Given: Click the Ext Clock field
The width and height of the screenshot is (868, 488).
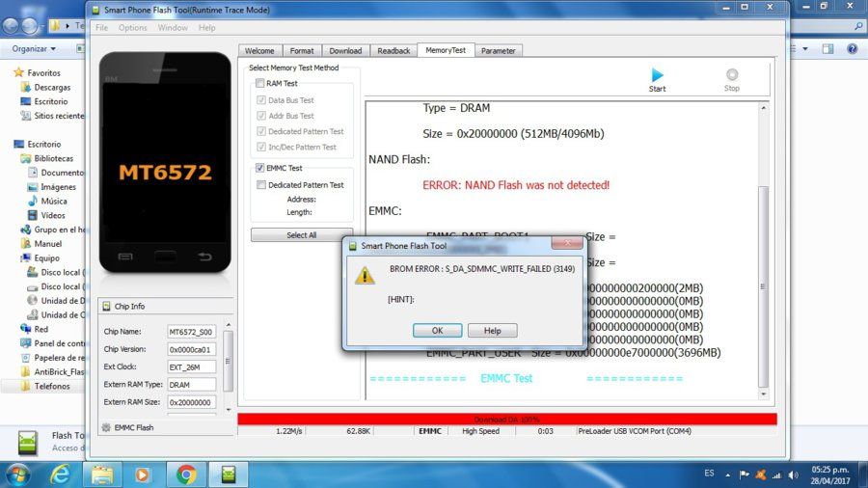Looking at the screenshot, I should point(192,366).
